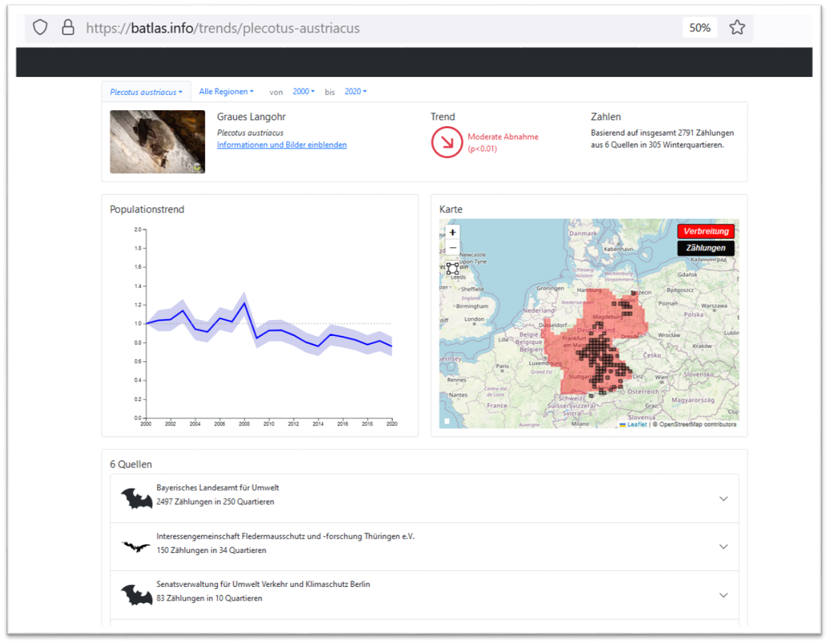Viewport: 829px width, 644px height.
Task: Click the Trend heading
Action: 443,117
